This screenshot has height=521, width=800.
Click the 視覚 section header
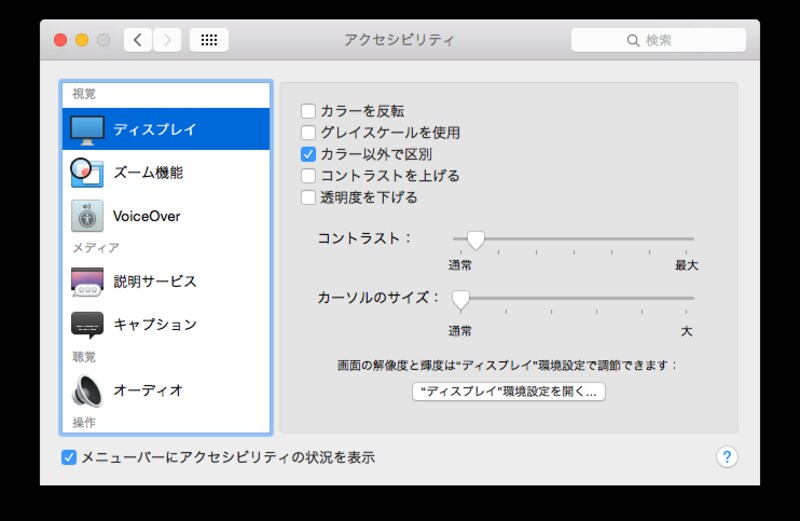[84, 94]
